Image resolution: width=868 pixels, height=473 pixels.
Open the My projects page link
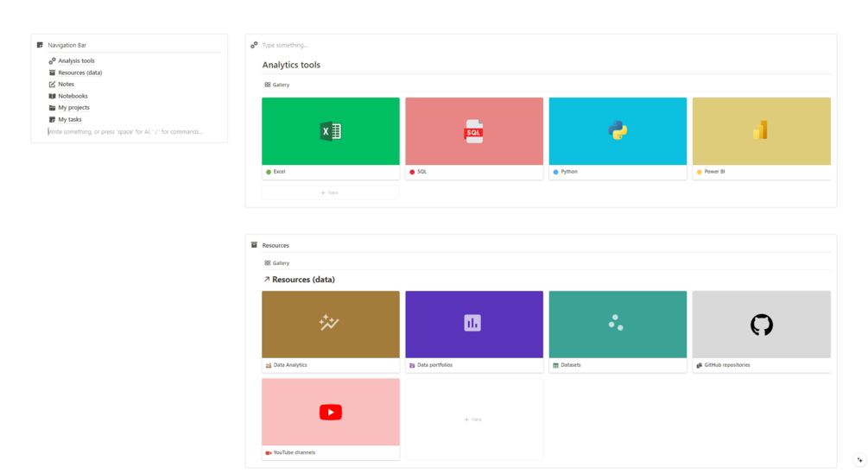(x=73, y=107)
